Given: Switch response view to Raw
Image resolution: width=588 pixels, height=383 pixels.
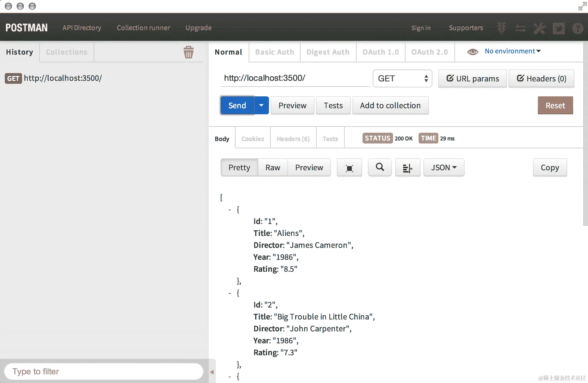Looking at the screenshot, I should pyautogui.click(x=273, y=168).
